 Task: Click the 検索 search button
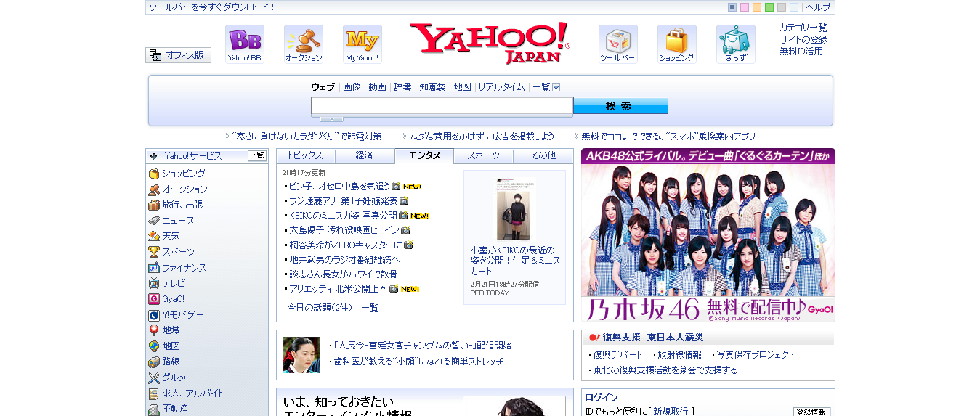620,106
